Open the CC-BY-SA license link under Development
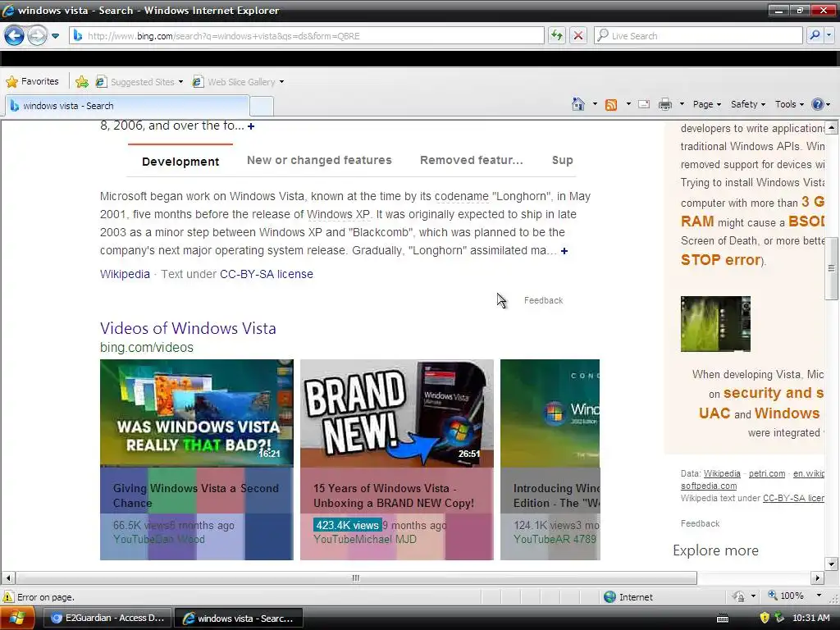 (267, 274)
